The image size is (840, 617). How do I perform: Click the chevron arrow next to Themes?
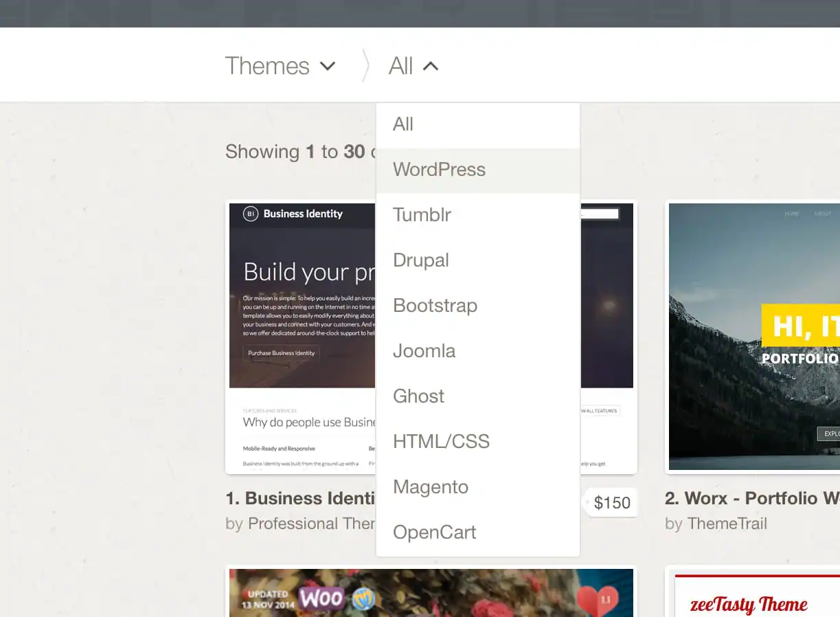point(328,67)
